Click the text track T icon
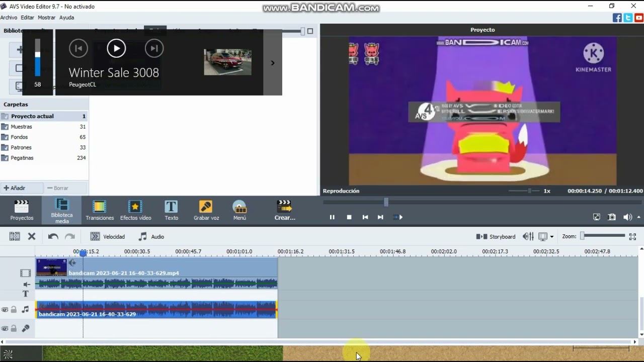Screen dimensions: 644x362 click(x=25, y=294)
